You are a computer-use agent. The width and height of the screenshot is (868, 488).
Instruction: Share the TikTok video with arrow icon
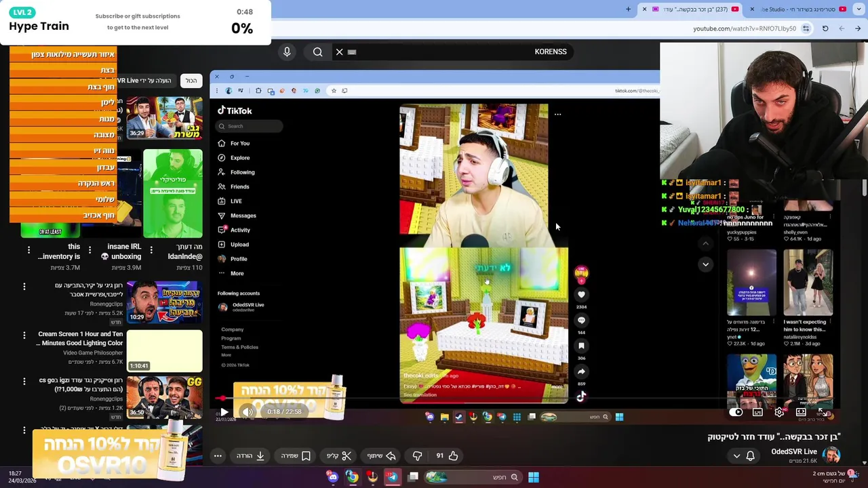(x=581, y=371)
